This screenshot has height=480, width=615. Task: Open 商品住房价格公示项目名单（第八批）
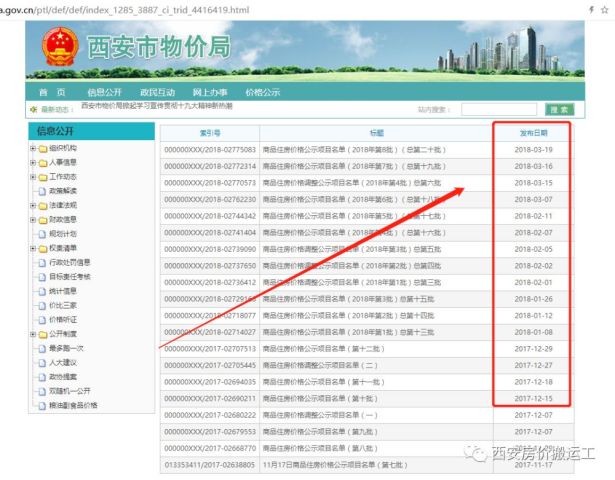point(320,448)
